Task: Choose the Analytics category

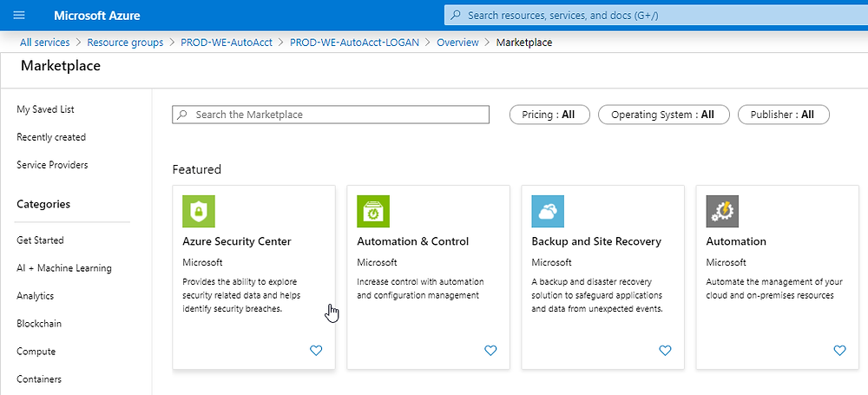Action: click(x=35, y=295)
